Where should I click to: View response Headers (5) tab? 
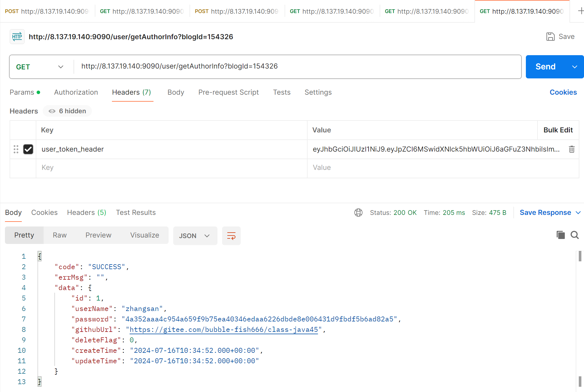[87, 213]
